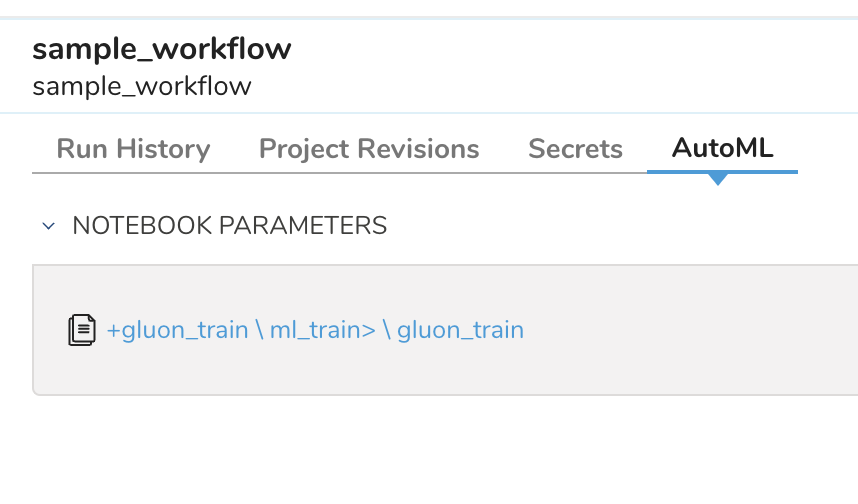Open the Run History tab
The width and height of the screenshot is (858, 504).
click(133, 149)
